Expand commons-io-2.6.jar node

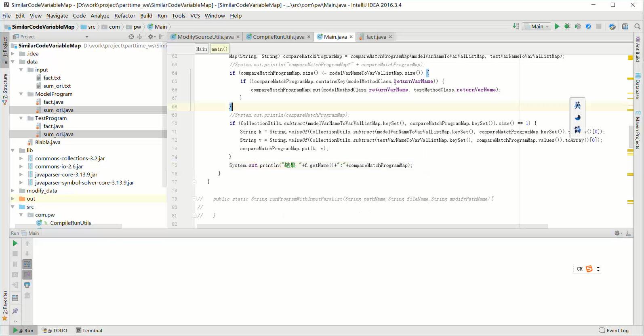tap(21, 166)
